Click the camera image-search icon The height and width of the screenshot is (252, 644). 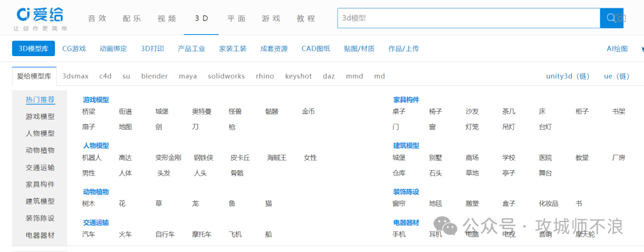(x=621, y=18)
